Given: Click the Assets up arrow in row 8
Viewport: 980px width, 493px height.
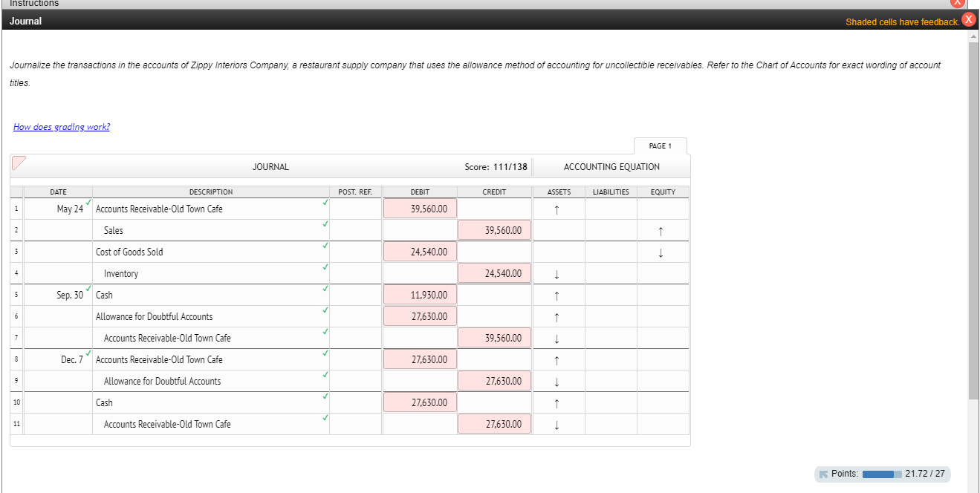Looking at the screenshot, I should pyautogui.click(x=556, y=360).
